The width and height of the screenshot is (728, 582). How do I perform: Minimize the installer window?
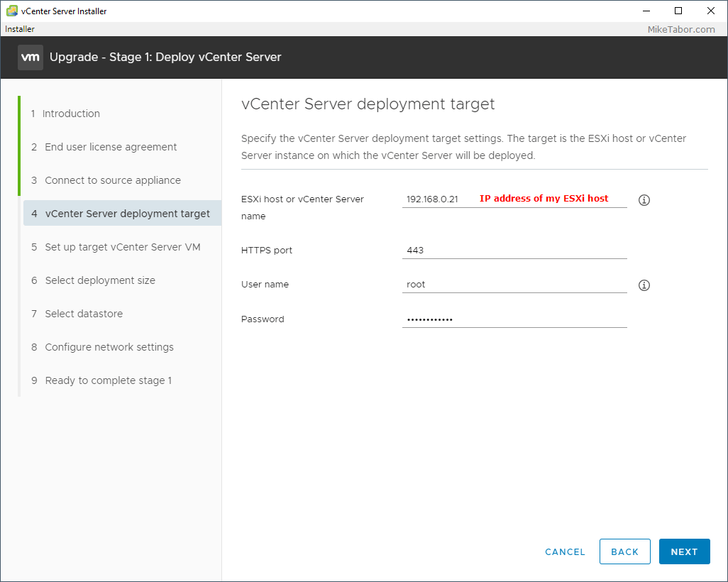(x=646, y=11)
